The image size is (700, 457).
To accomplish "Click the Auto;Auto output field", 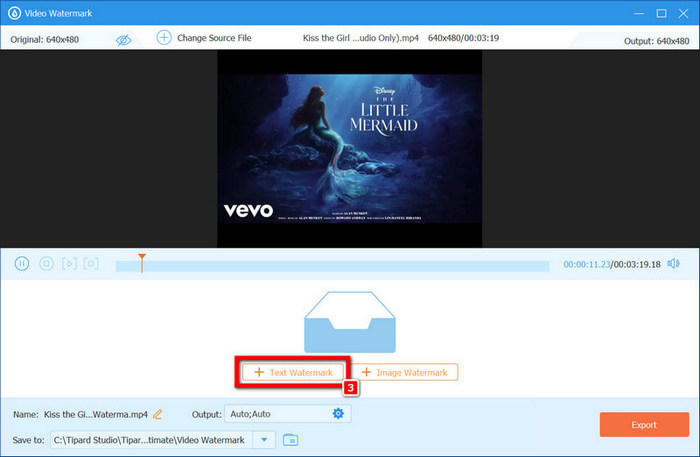I will [288, 414].
